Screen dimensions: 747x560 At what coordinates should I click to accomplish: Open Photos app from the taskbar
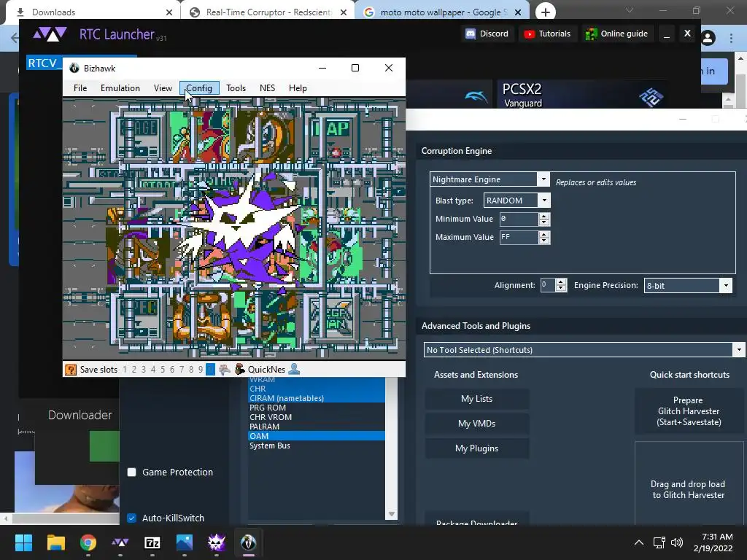(x=185, y=542)
